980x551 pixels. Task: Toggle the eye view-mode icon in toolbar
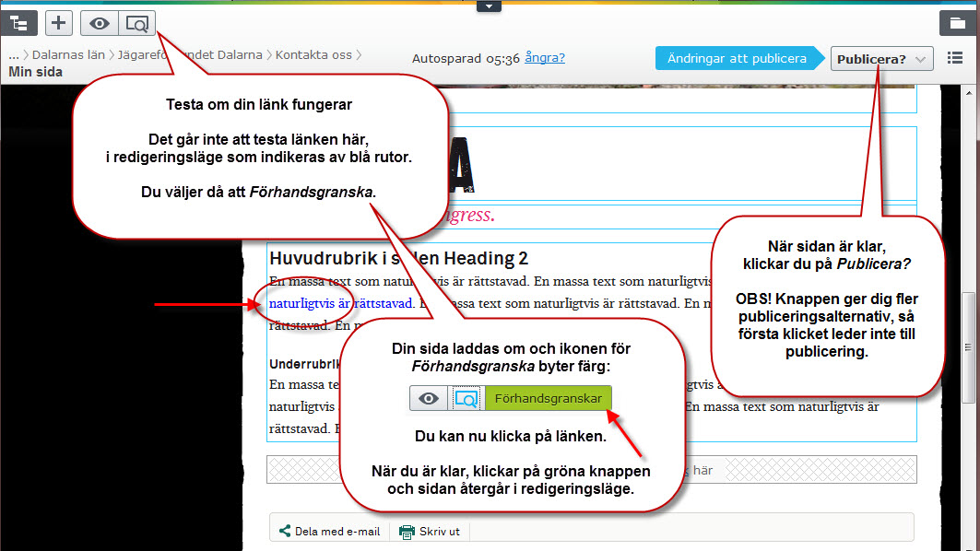(99, 24)
